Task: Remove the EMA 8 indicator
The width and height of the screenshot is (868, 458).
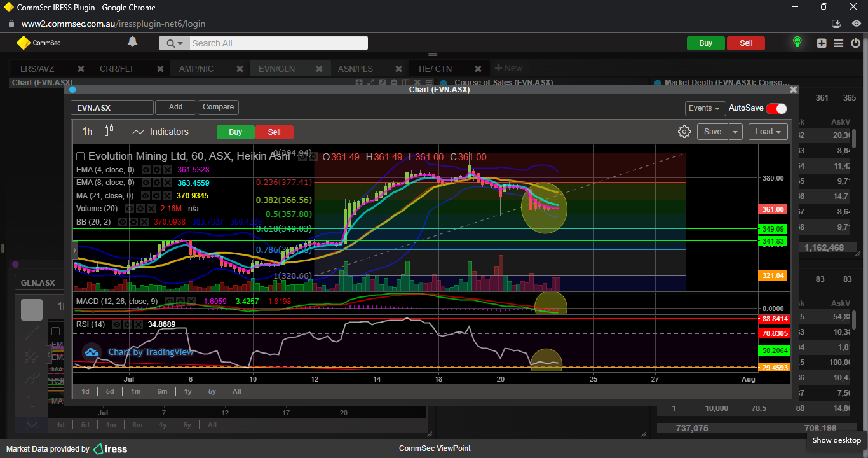Action: click(x=167, y=183)
